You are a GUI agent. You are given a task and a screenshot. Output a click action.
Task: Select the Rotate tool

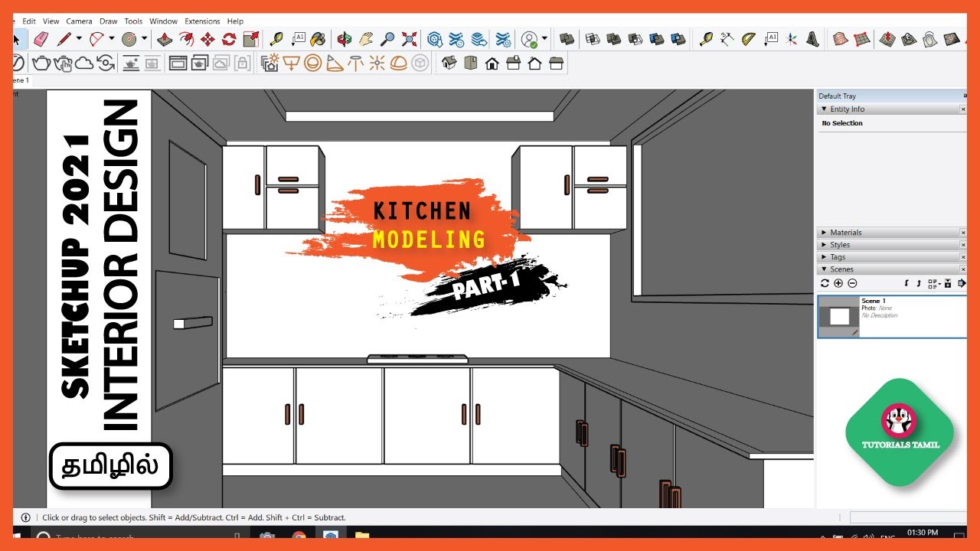[229, 39]
